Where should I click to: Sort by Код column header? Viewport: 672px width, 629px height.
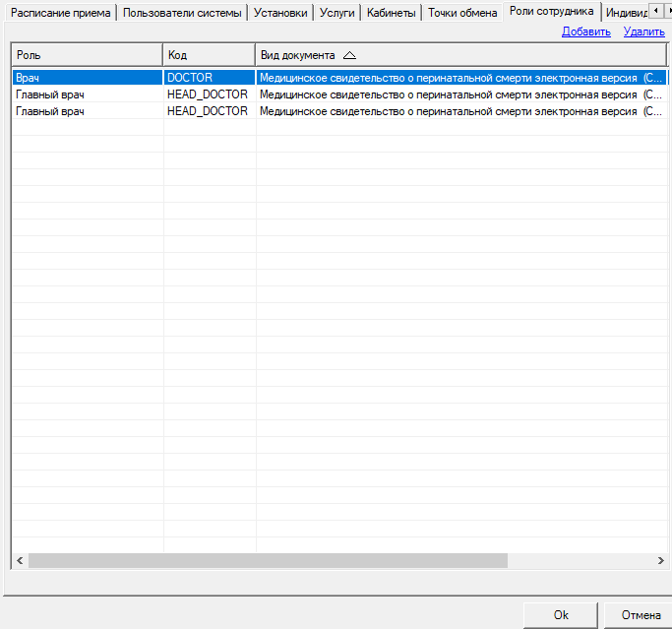coord(209,55)
